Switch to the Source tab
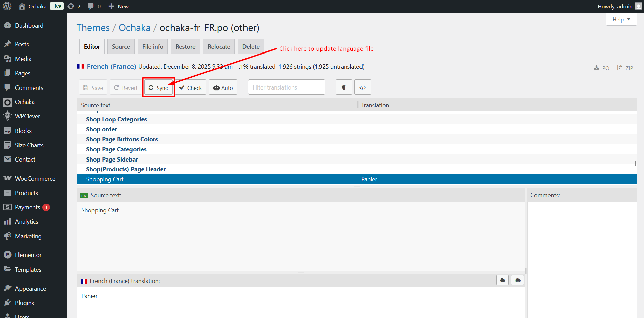Screen dimensions: 644x318 point(121,47)
